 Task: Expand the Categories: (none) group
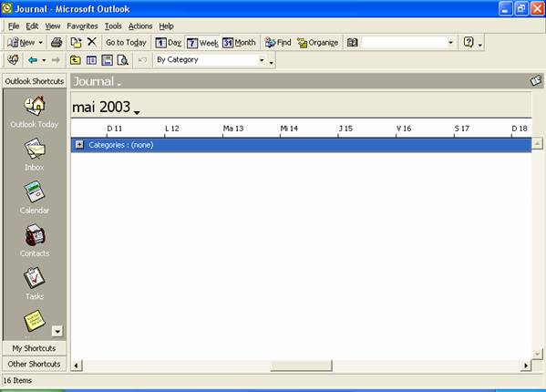coord(79,144)
